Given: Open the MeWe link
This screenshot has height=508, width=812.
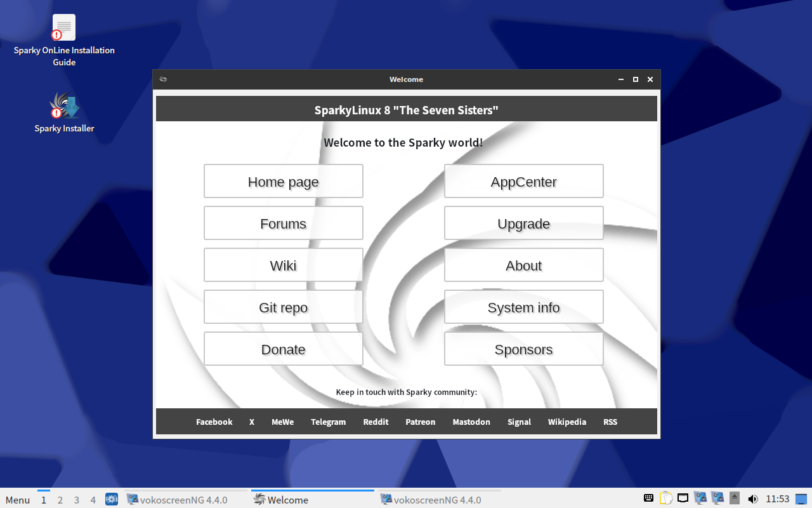Looking at the screenshot, I should [283, 422].
